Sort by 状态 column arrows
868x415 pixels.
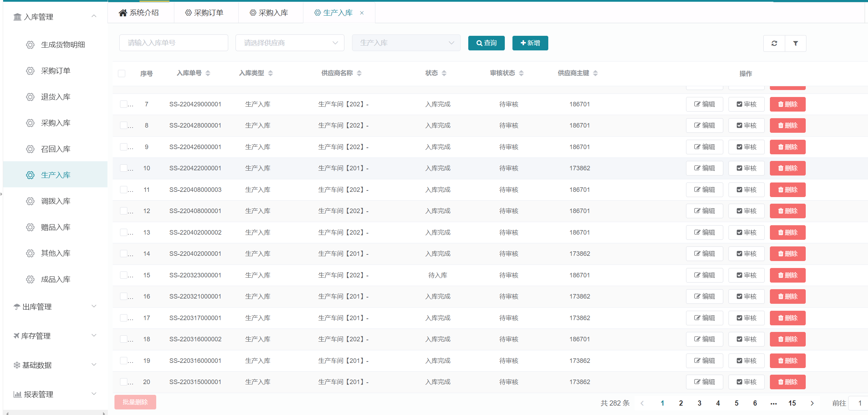click(444, 73)
